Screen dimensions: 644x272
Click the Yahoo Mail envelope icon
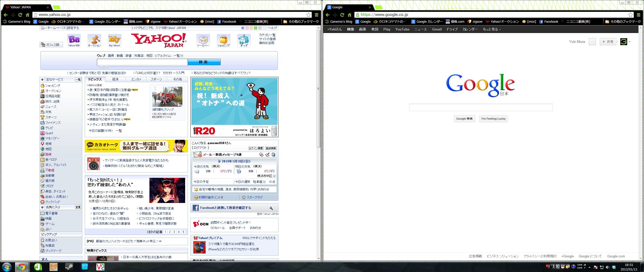tap(197, 155)
